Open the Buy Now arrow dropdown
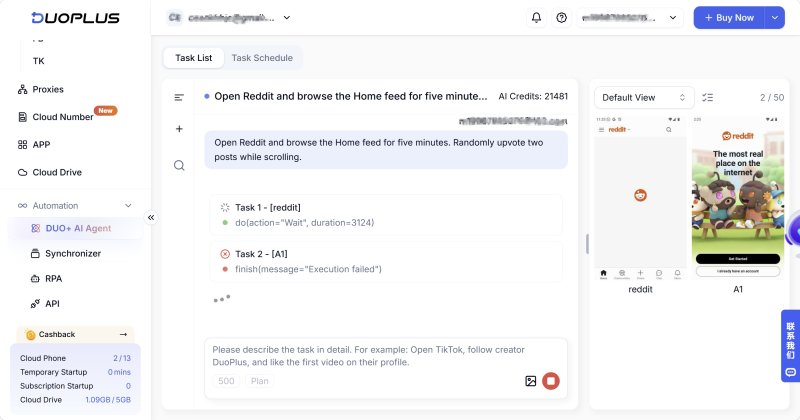The image size is (800, 420). click(x=774, y=17)
